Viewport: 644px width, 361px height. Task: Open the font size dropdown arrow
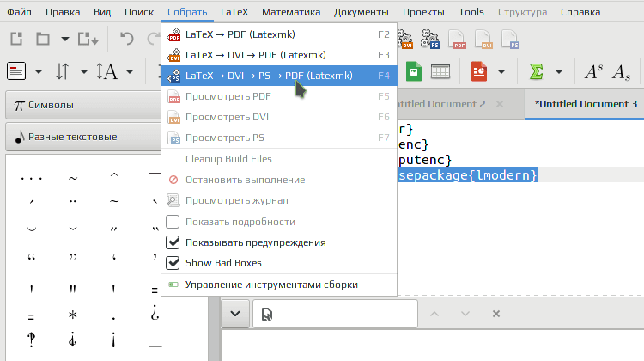[x=130, y=72]
